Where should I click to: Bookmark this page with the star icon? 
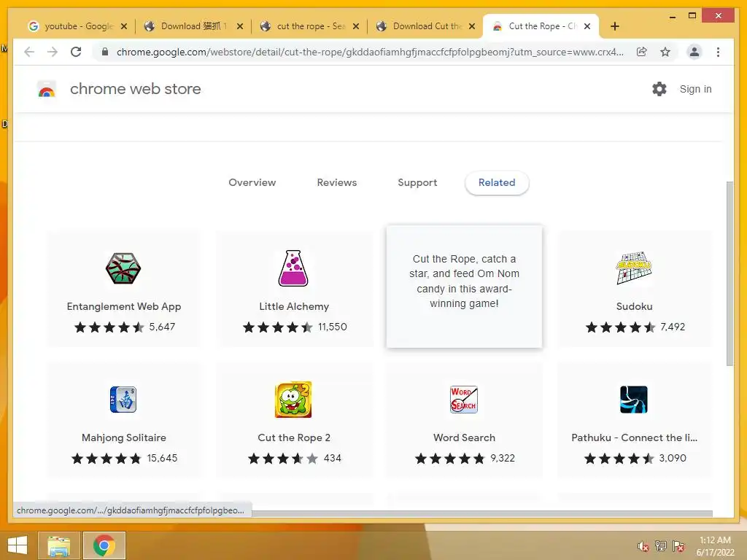[665, 52]
